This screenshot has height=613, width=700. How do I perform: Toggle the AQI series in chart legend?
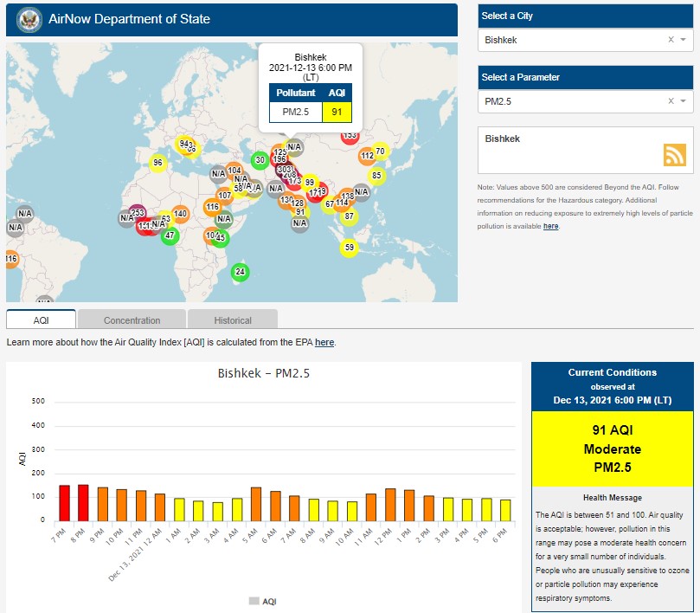[262, 600]
